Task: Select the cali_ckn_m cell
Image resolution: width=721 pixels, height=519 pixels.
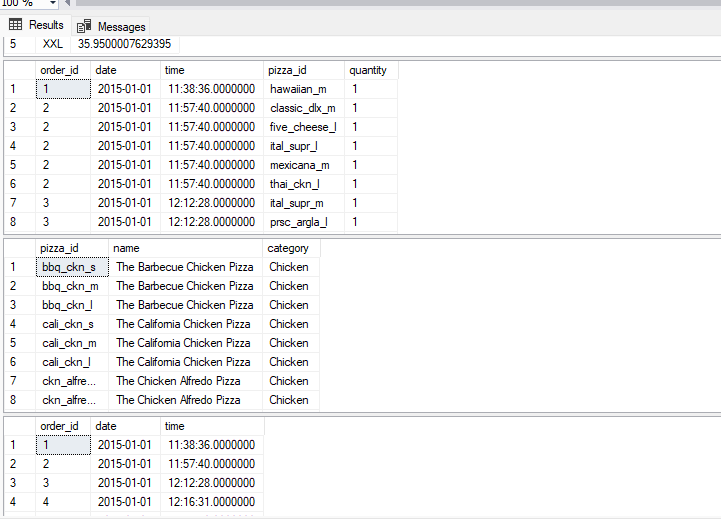Action: click(x=72, y=343)
